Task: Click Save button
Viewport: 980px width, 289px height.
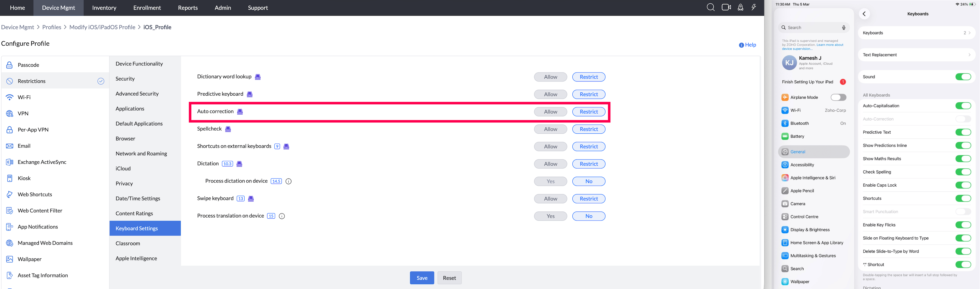Action: pyautogui.click(x=422, y=278)
